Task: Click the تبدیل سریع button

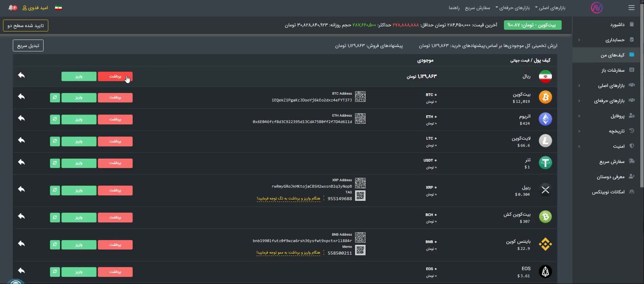Action: coord(28,46)
